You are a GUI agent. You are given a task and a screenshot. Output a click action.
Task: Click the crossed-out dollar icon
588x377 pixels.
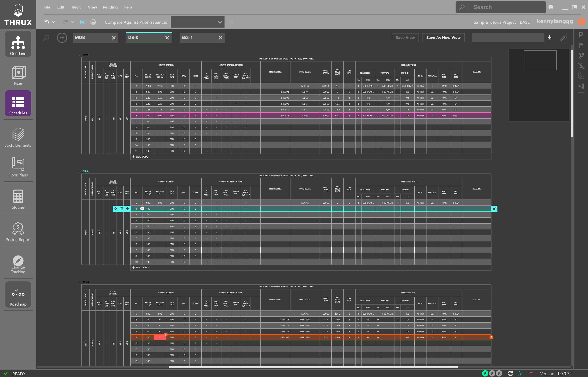(581, 66)
